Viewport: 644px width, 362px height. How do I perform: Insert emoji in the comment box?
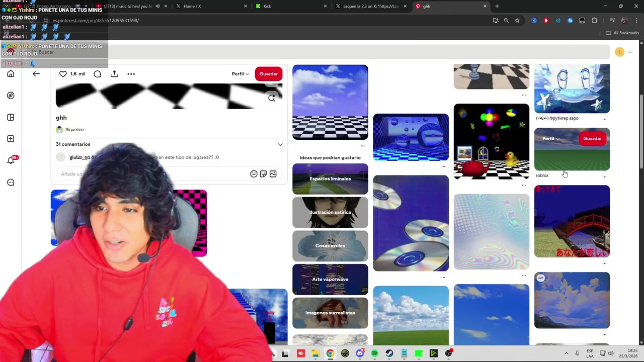[254, 174]
